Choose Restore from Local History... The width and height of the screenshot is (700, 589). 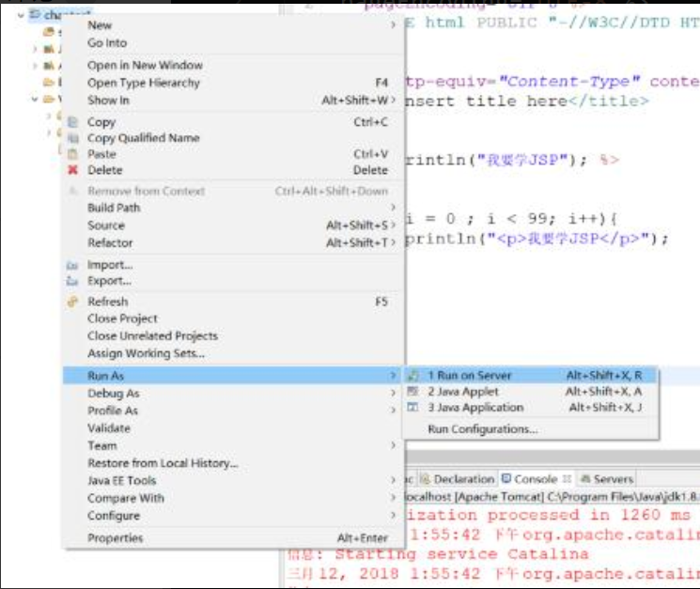[x=233, y=463]
